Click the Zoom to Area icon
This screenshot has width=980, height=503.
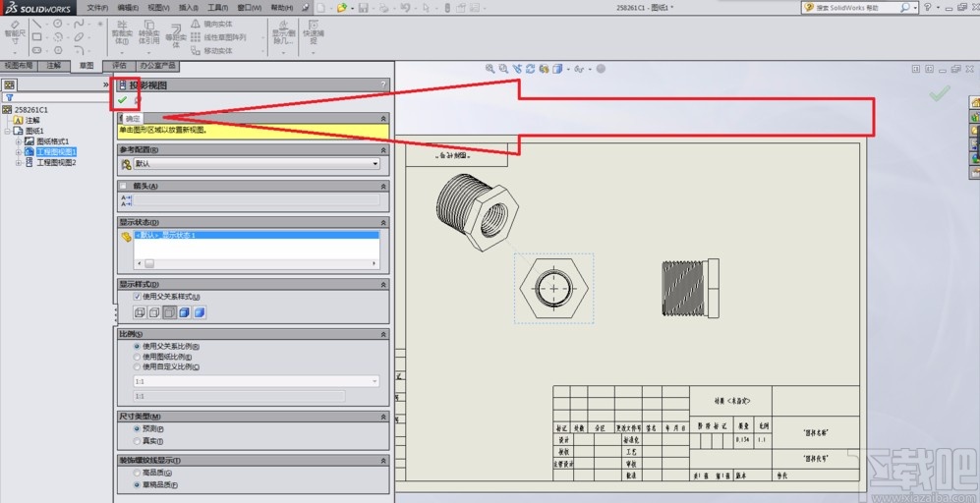click(503, 69)
